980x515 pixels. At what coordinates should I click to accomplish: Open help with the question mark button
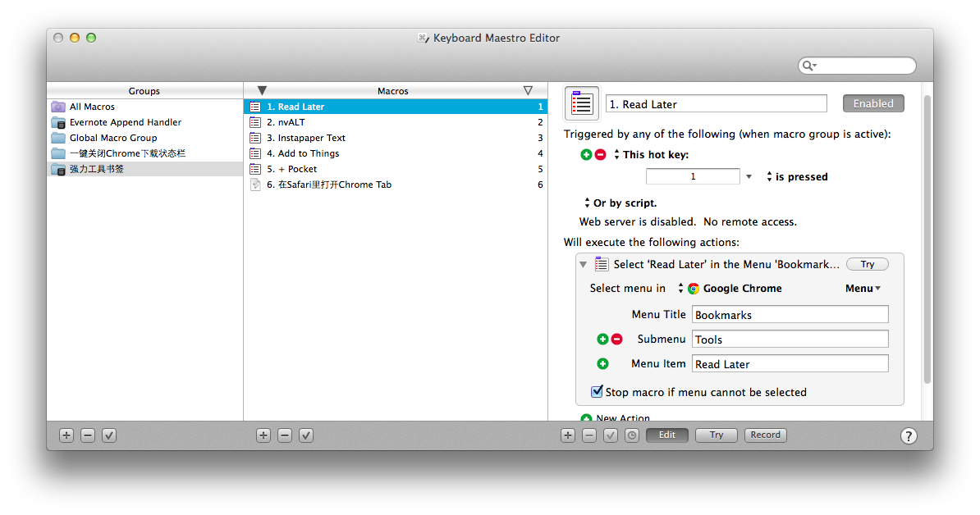click(x=909, y=435)
